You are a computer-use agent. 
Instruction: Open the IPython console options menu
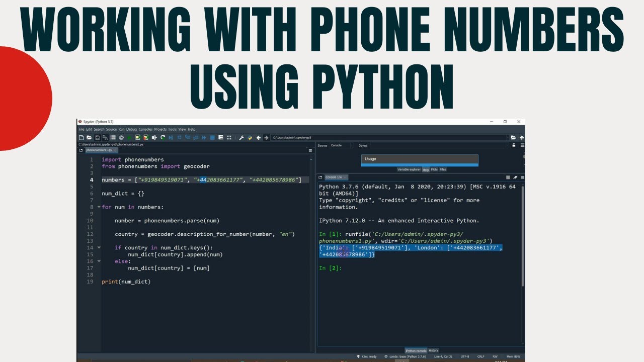click(522, 177)
